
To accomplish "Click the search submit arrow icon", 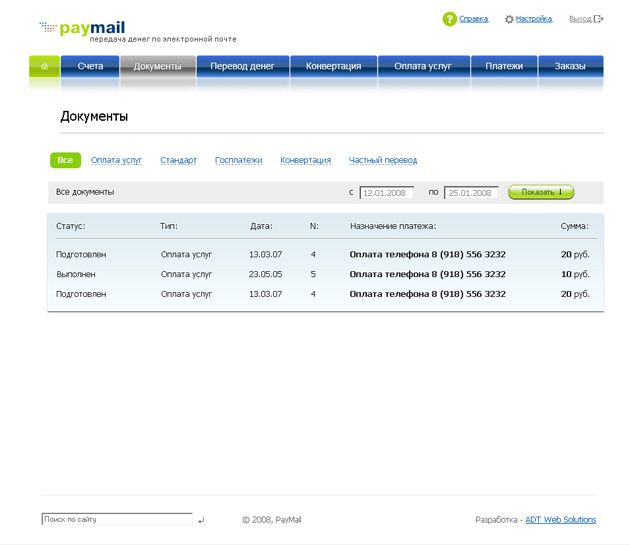I will coord(201,520).
